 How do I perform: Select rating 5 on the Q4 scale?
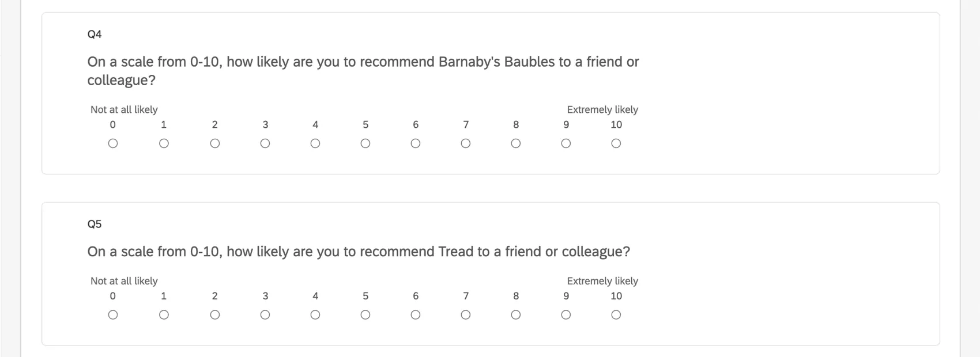pos(365,143)
